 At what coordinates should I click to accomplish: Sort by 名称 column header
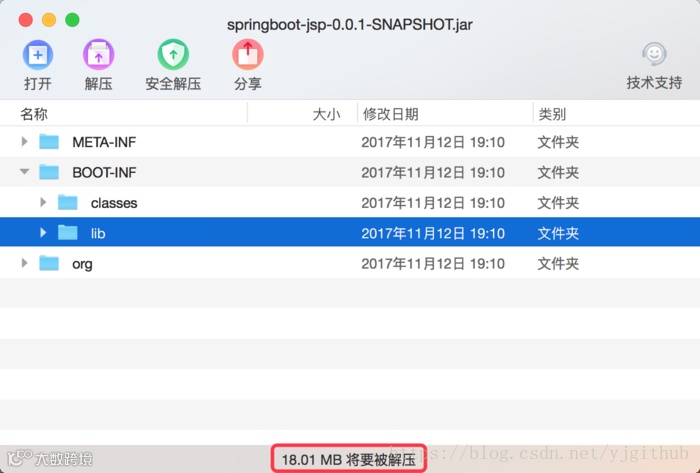click(34, 114)
